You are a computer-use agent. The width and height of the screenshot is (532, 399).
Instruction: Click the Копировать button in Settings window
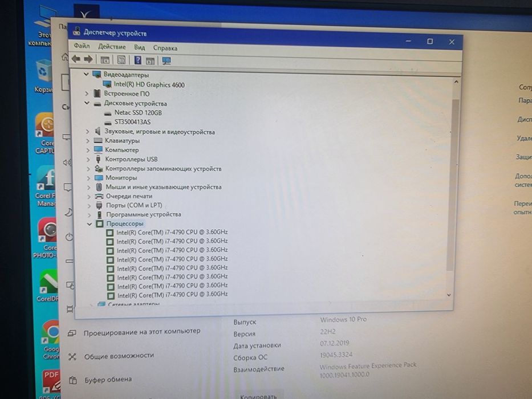pyautogui.click(x=258, y=396)
